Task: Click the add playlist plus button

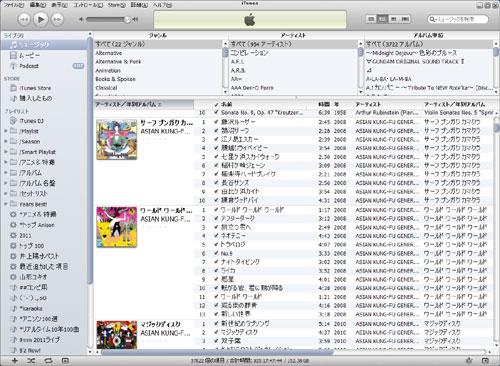Action: (x=15, y=361)
